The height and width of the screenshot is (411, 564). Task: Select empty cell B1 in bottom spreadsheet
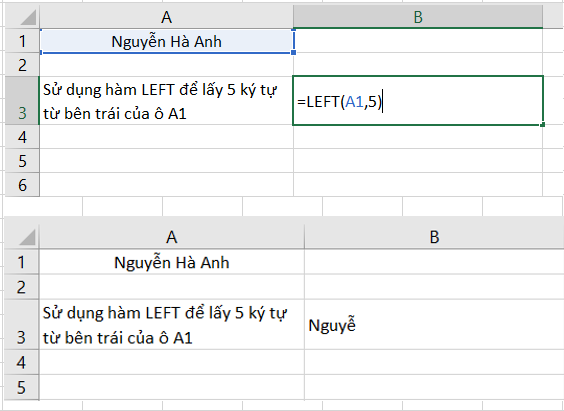434,262
